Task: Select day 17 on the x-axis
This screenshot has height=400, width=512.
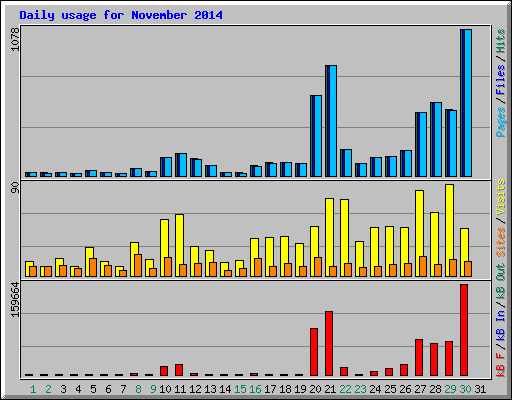Action: coord(270,389)
